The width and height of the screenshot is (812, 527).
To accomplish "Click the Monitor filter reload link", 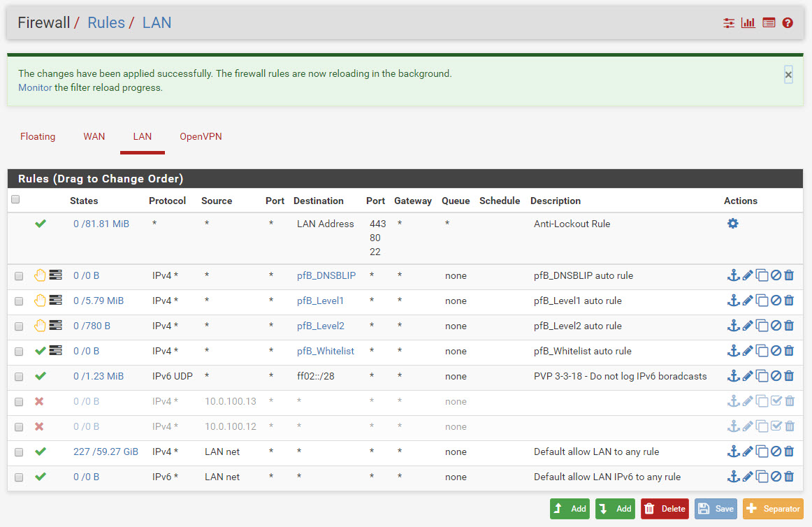I will point(35,88).
